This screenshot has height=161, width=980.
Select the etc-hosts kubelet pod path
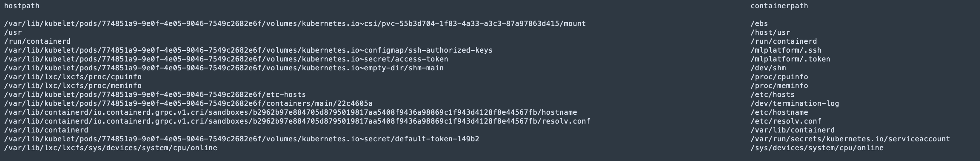(155, 94)
